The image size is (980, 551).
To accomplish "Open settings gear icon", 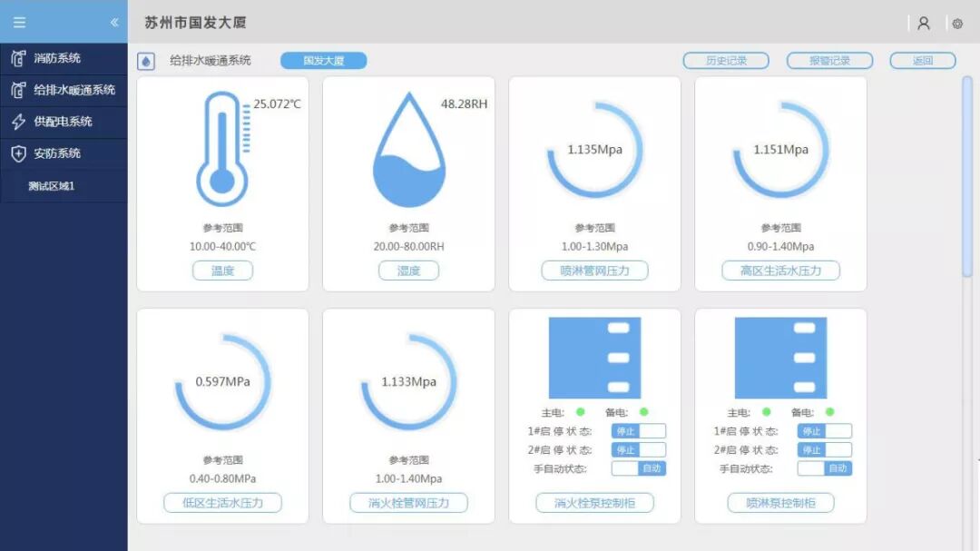I will tap(957, 24).
